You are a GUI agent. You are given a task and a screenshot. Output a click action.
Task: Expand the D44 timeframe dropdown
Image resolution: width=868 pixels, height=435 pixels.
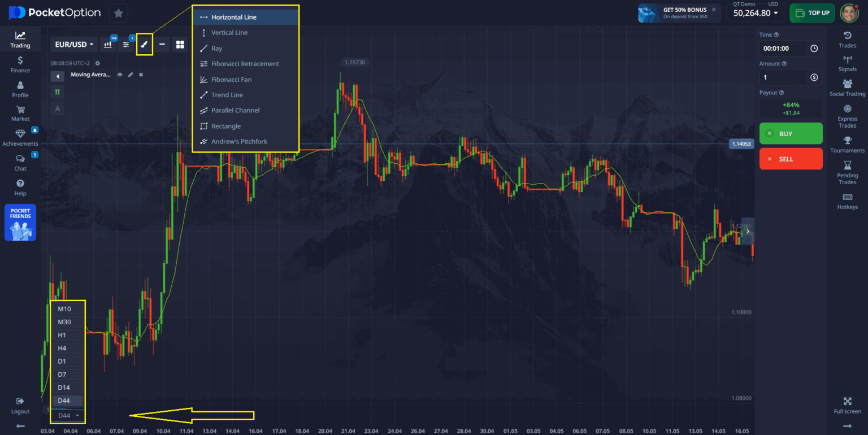67,415
